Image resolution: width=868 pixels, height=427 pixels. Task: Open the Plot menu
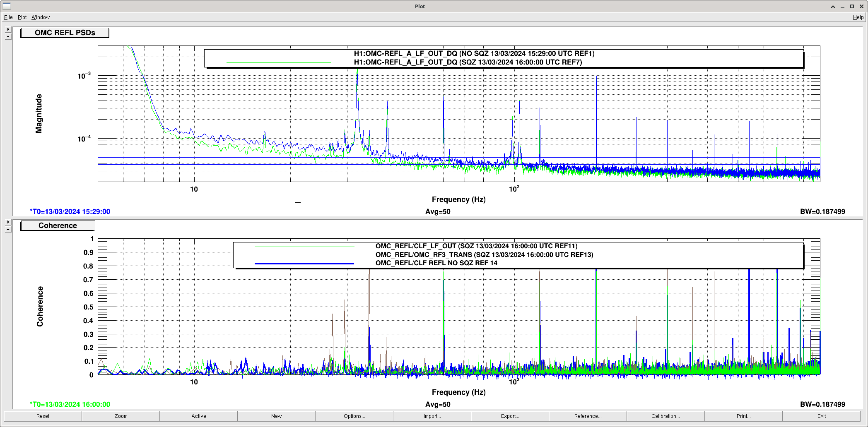coord(22,17)
